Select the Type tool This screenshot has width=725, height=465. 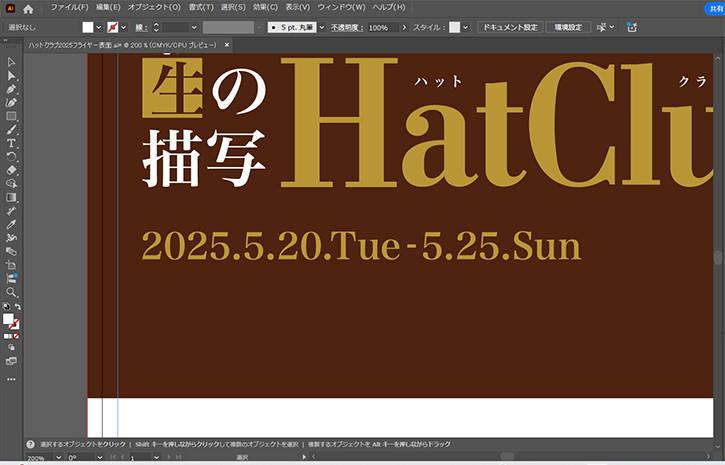[11, 143]
